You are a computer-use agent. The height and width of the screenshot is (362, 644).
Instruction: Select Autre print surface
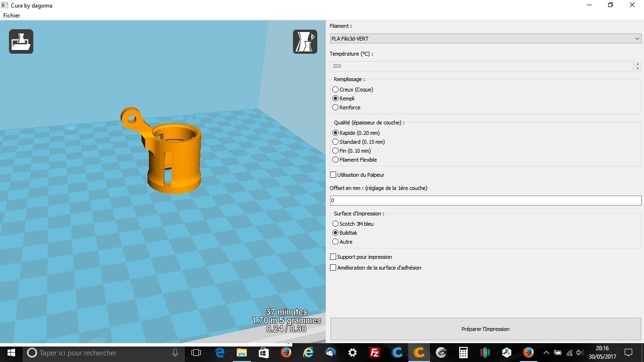click(x=342, y=242)
